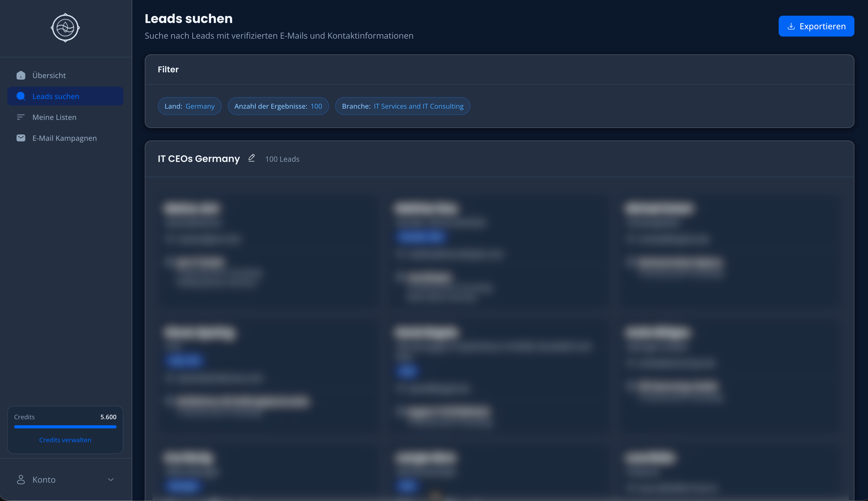The image size is (868, 501).
Task: Open E-Mail Kampagnen menu item
Action: click(x=64, y=138)
